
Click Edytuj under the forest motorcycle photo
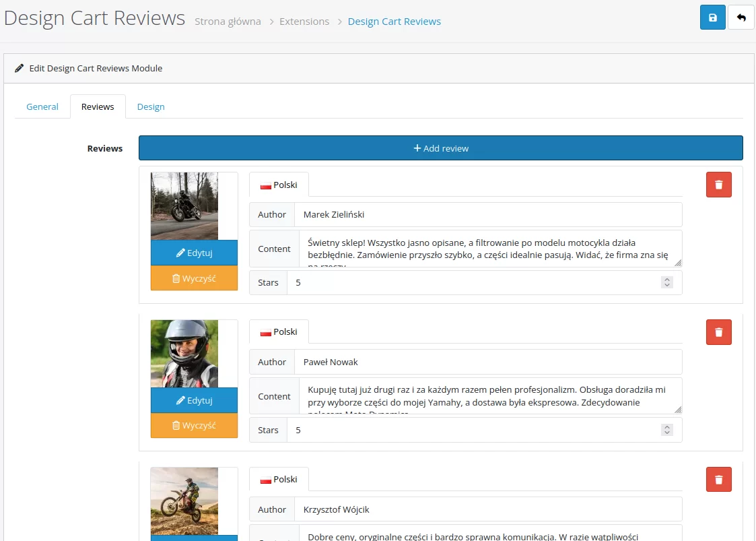click(194, 253)
